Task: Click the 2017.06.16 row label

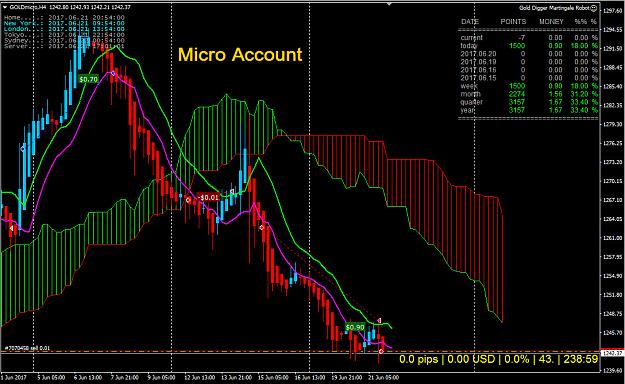Action: pyautogui.click(x=478, y=70)
